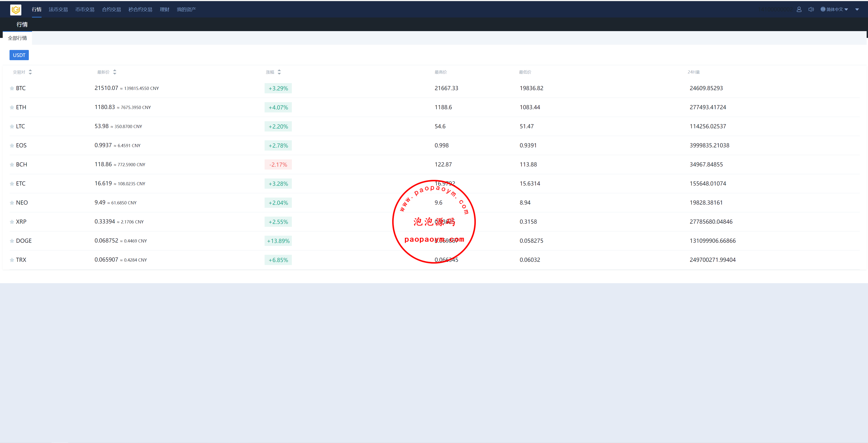Sort by 涨幅 column arrows

coord(279,72)
